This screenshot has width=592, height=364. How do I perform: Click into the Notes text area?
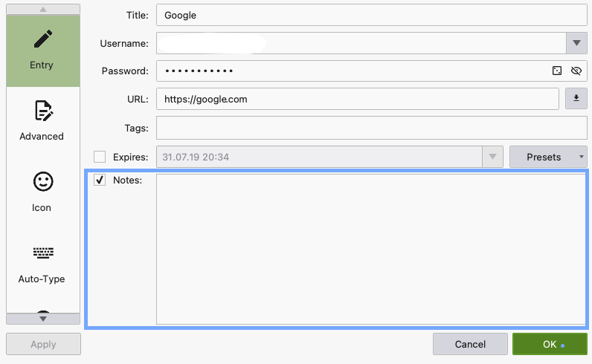[371, 249]
